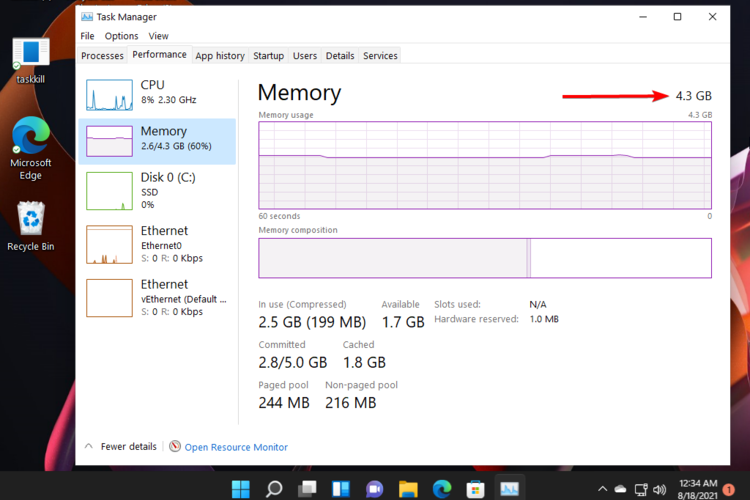The width and height of the screenshot is (750, 500).
Task: Select Disk 0 (C:) performance graph
Action: tap(156, 190)
